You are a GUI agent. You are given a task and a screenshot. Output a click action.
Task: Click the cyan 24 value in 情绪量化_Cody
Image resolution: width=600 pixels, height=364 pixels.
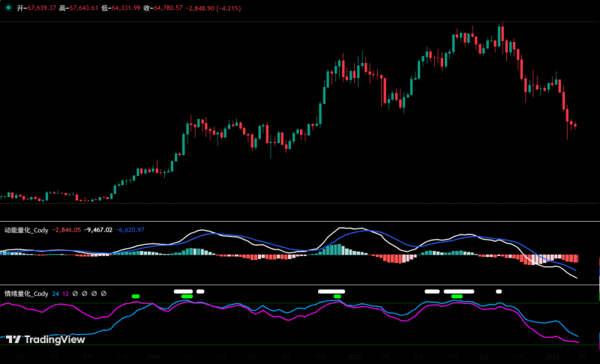click(55, 294)
